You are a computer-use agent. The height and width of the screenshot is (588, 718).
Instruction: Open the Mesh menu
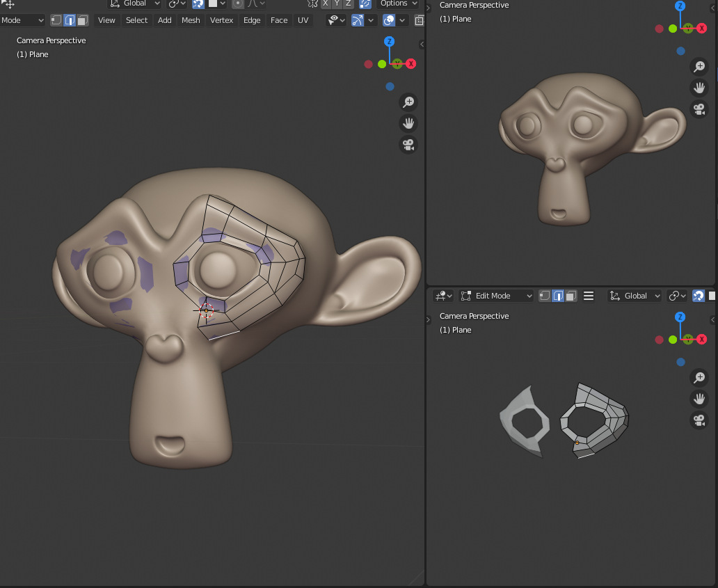191,20
